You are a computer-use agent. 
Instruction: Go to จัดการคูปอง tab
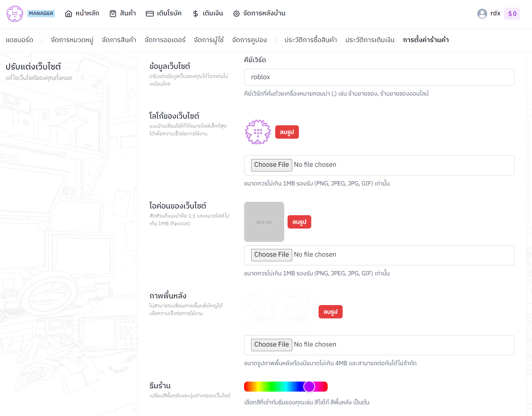pos(249,40)
